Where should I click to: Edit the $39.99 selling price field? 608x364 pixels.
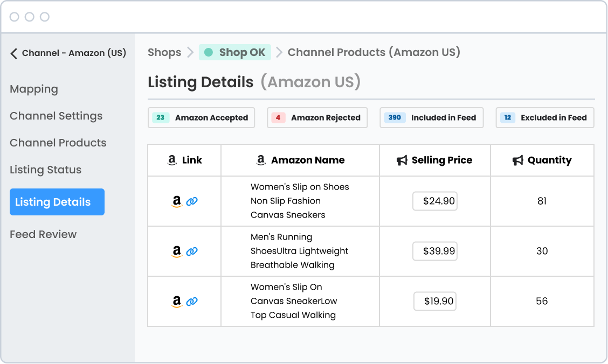point(435,251)
